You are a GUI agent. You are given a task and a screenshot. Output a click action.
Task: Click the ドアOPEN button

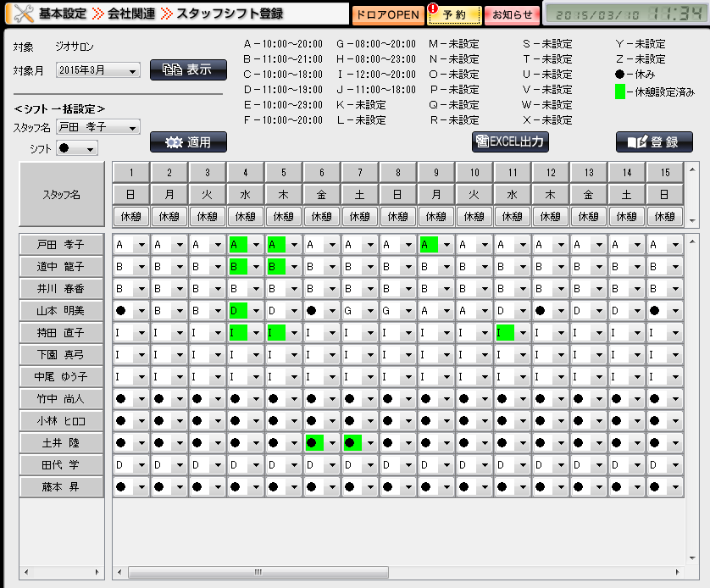387,14
